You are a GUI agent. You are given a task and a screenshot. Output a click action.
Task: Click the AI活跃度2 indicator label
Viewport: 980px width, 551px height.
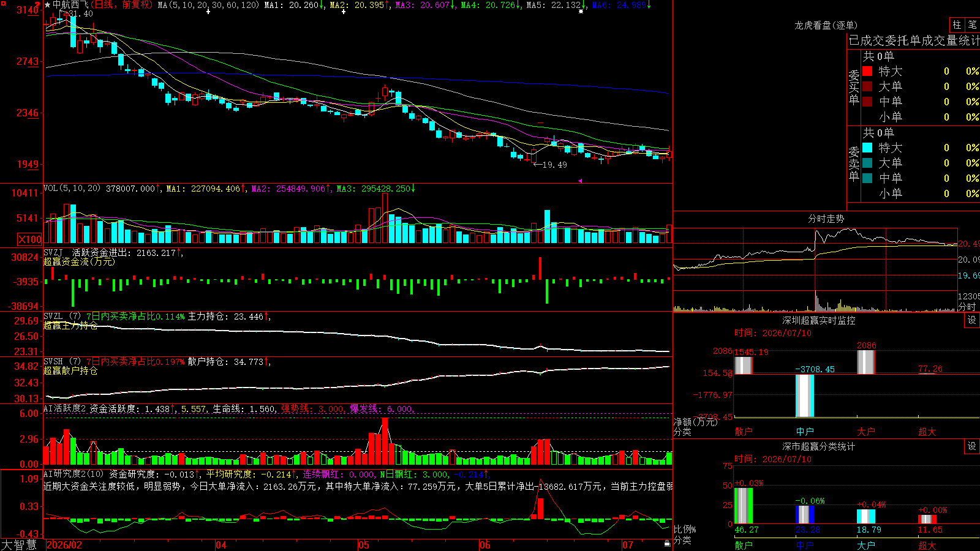click(65, 408)
